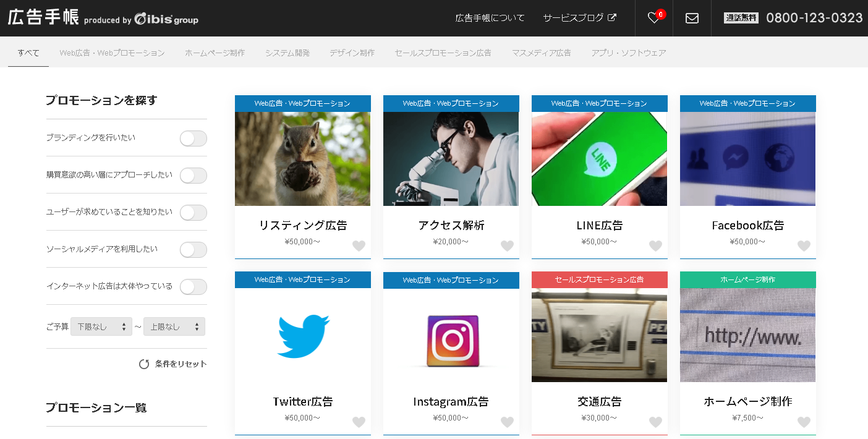Open the microscope thumbnail for アクセス解析
Screen dimensions: 868x439
tap(451, 159)
